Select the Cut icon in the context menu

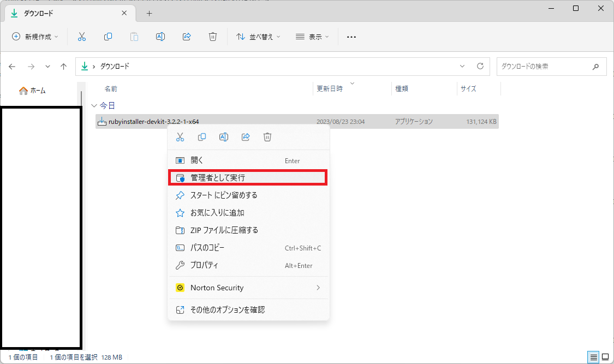(x=180, y=137)
